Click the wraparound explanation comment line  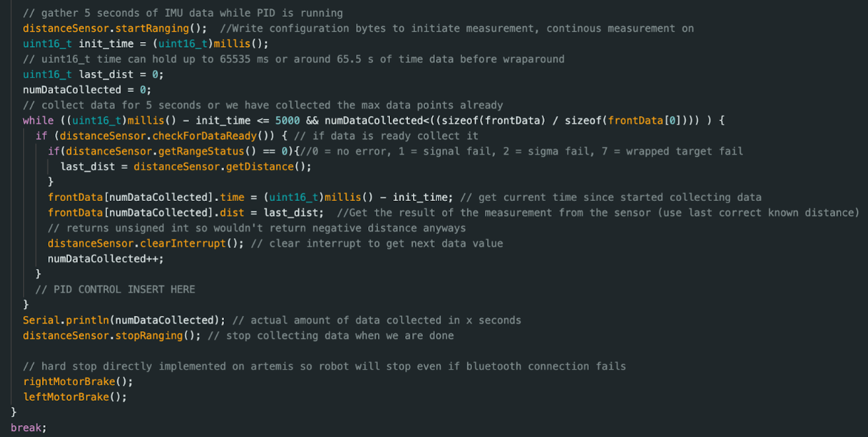pos(293,59)
